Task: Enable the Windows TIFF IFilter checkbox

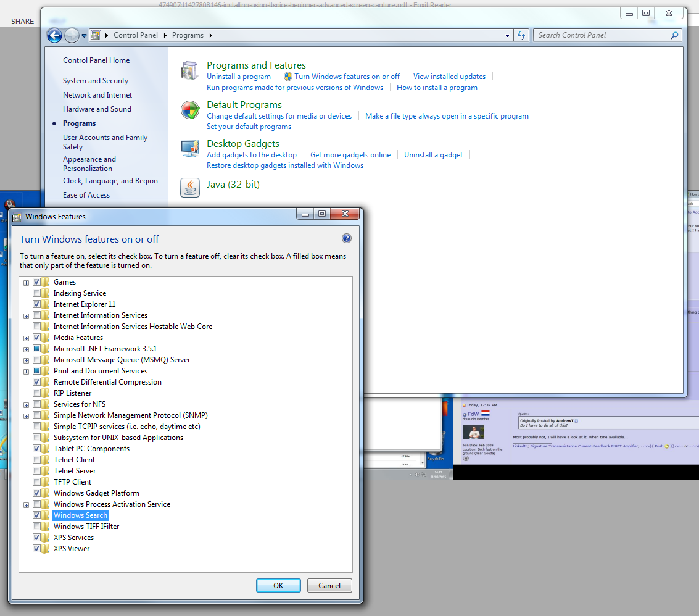Action: (36, 527)
